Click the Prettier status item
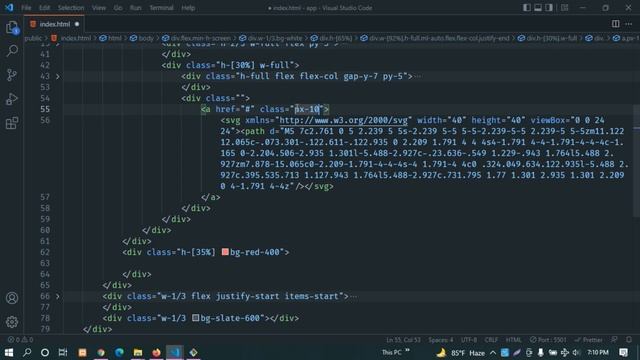The width and height of the screenshot is (640, 360). 588,340
